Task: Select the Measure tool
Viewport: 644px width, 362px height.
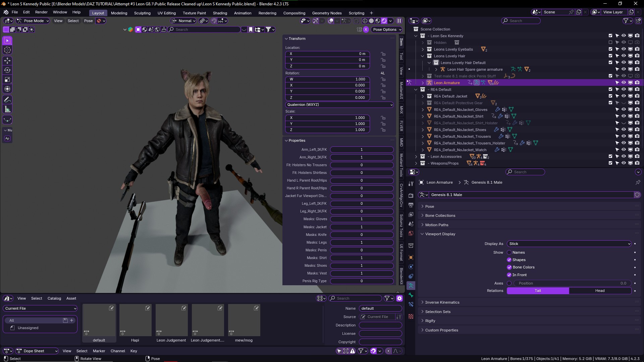Action: tap(7, 109)
